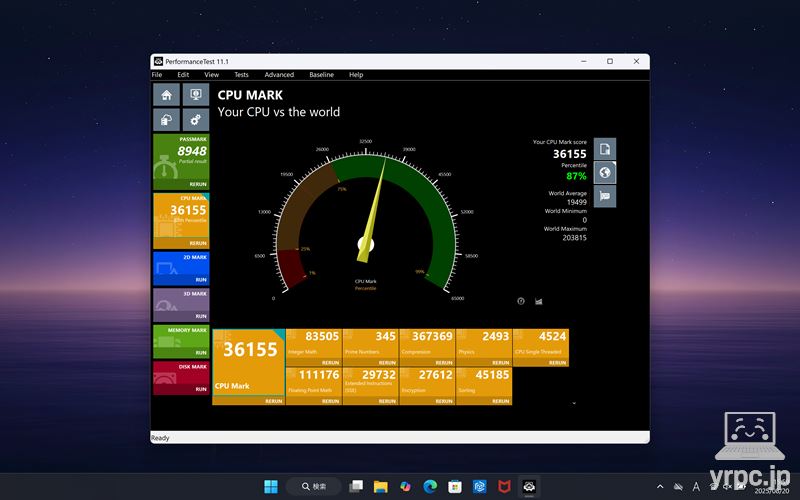Open the Baseline menu

click(x=321, y=74)
